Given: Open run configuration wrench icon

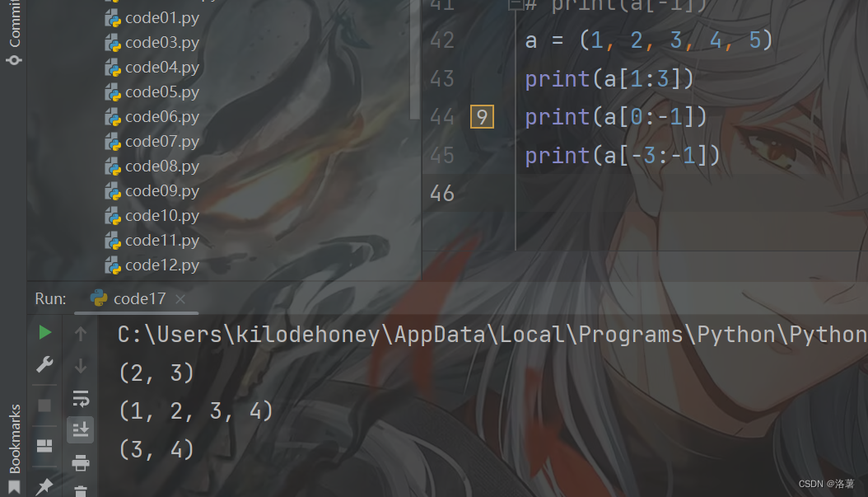Looking at the screenshot, I should [44, 364].
